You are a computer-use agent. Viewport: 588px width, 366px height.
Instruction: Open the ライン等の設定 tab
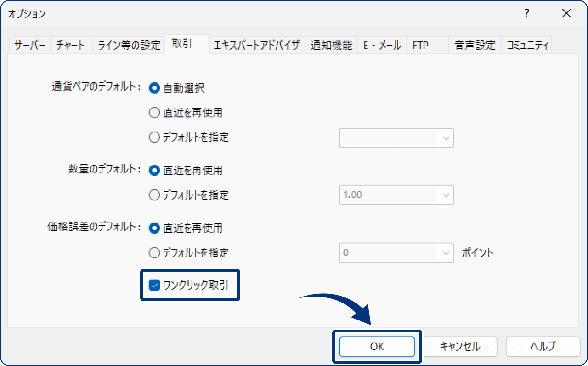click(129, 45)
